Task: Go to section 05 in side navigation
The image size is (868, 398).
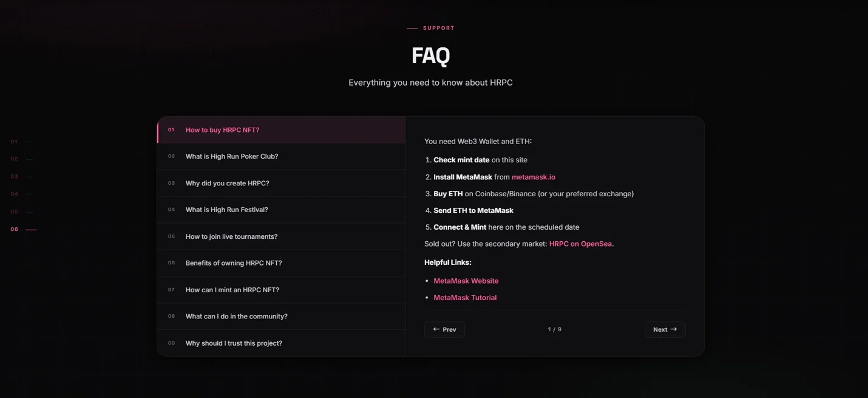Action: [x=22, y=211]
